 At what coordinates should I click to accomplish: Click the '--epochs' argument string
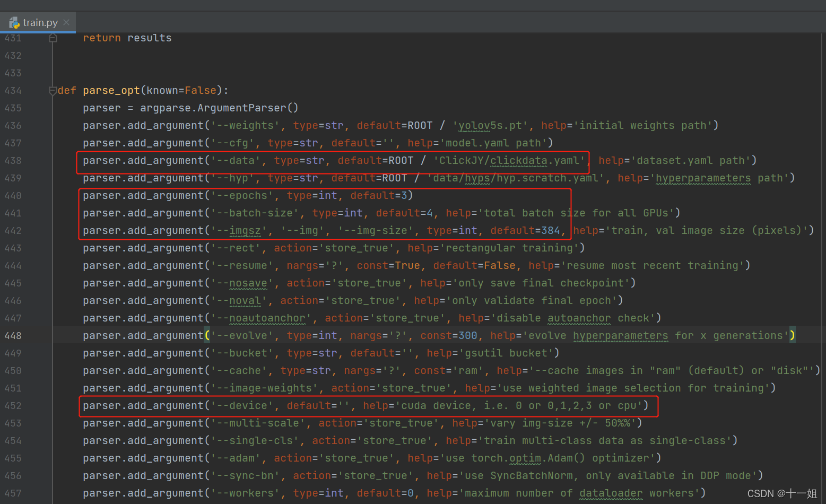tap(242, 196)
